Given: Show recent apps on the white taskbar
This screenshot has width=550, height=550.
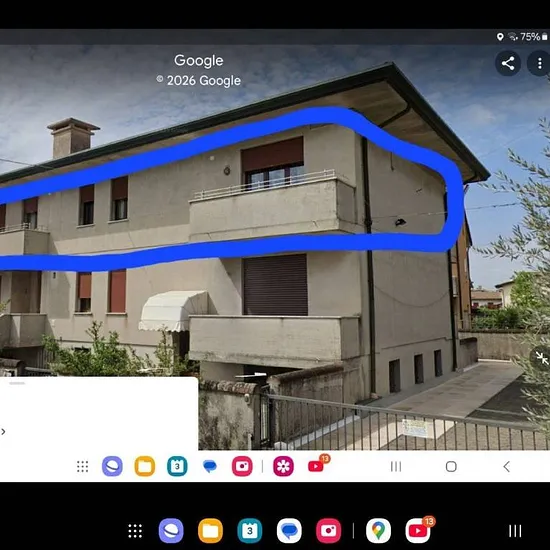Looking at the screenshot, I should click(x=396, y=467).
